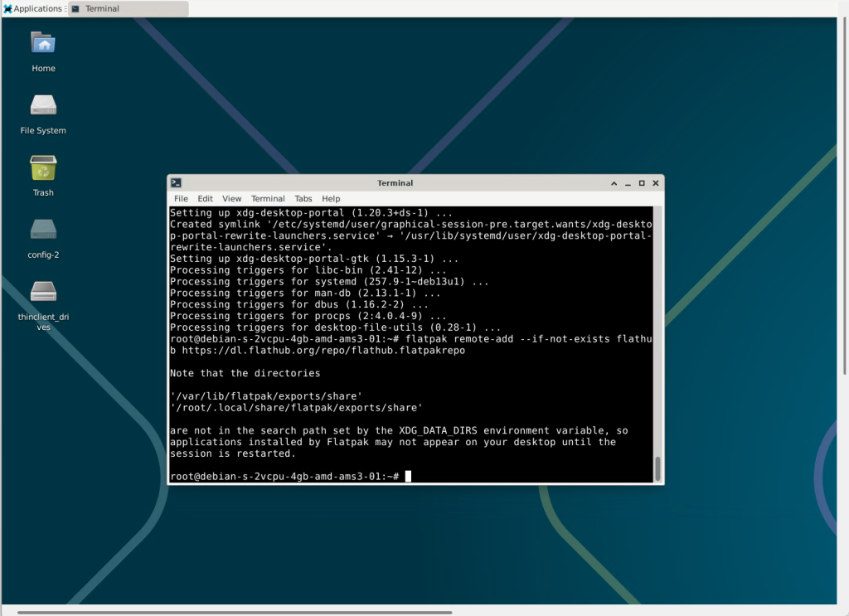Open the Terminal menu in the menu bar
This screenshot has width=849, height=616.
click(x=268, y=199)
